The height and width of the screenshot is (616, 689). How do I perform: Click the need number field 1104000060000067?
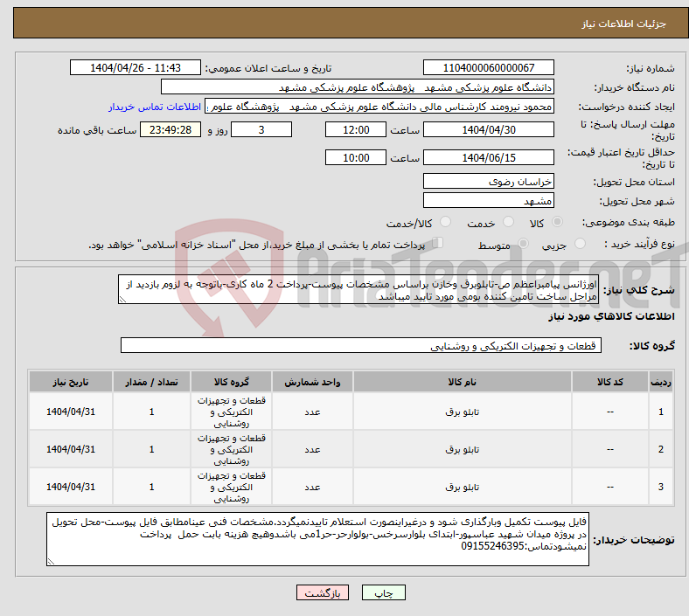click(489, 68)
